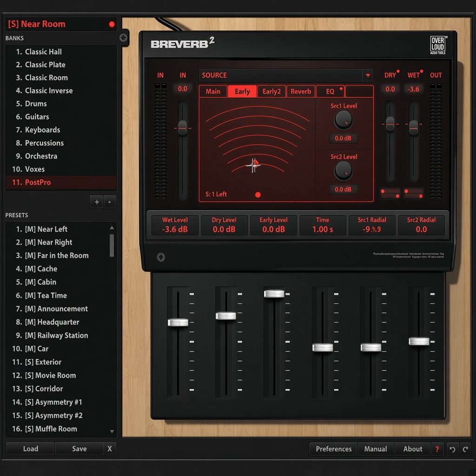Select the PostPro bank
This screenshot has height=476, width=476.
point(61,182)
